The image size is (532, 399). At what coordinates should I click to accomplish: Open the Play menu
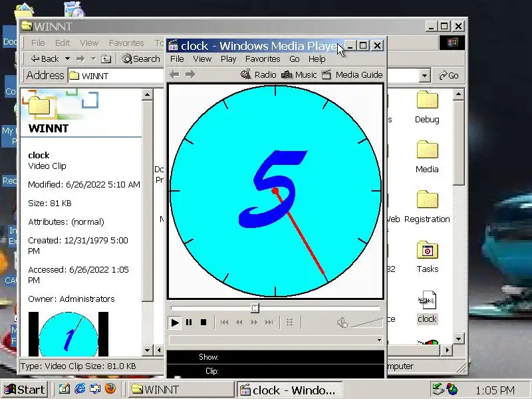[228, 59]
